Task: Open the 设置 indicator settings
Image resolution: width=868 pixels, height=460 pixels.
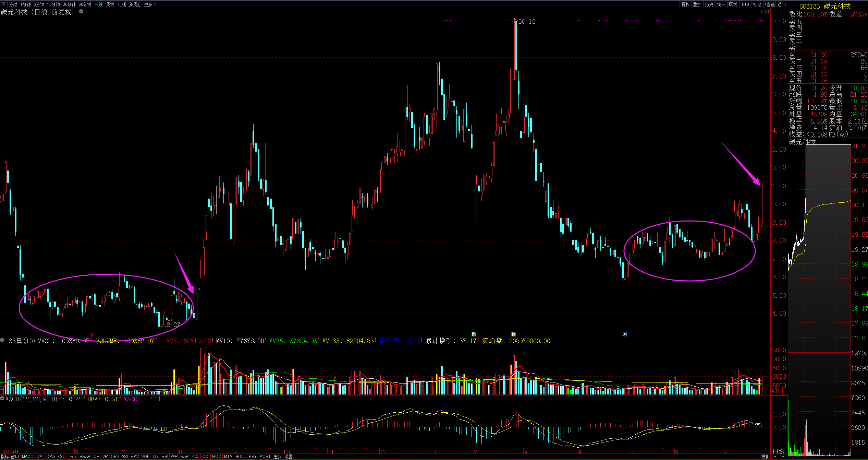Action: [x=289, y=457]
